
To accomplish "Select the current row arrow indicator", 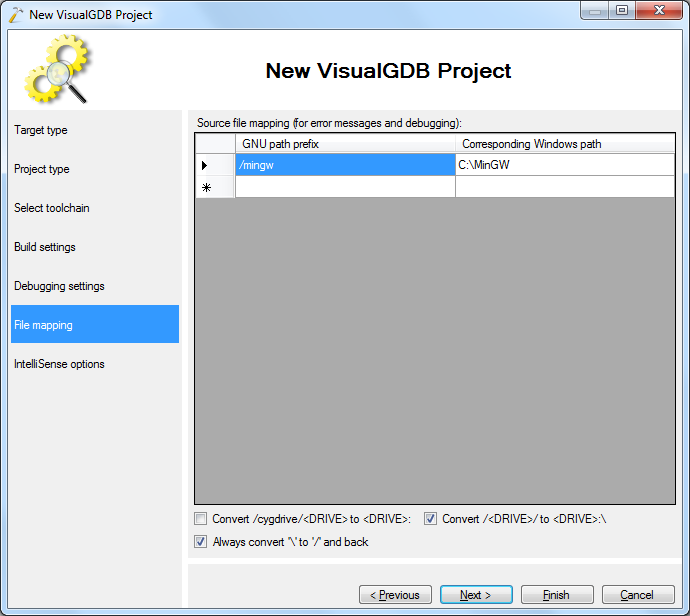I will click(215, 165).
